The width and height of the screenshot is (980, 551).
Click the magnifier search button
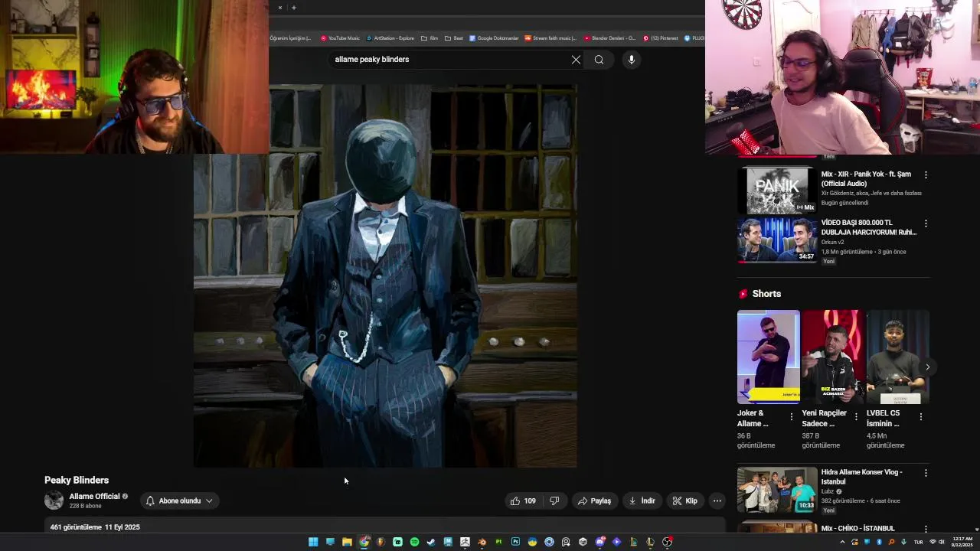pyautogui.click(x=599, y=60)
